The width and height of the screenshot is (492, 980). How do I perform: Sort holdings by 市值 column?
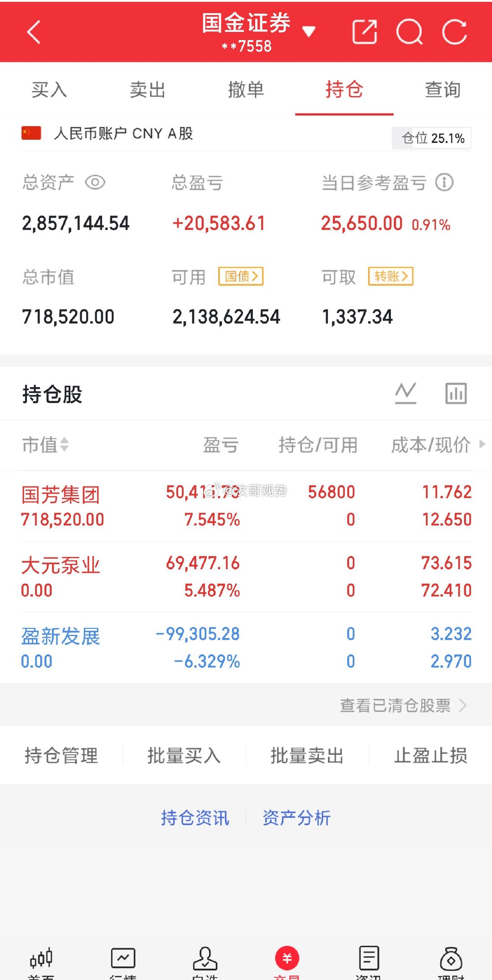[x=45, y=445]
